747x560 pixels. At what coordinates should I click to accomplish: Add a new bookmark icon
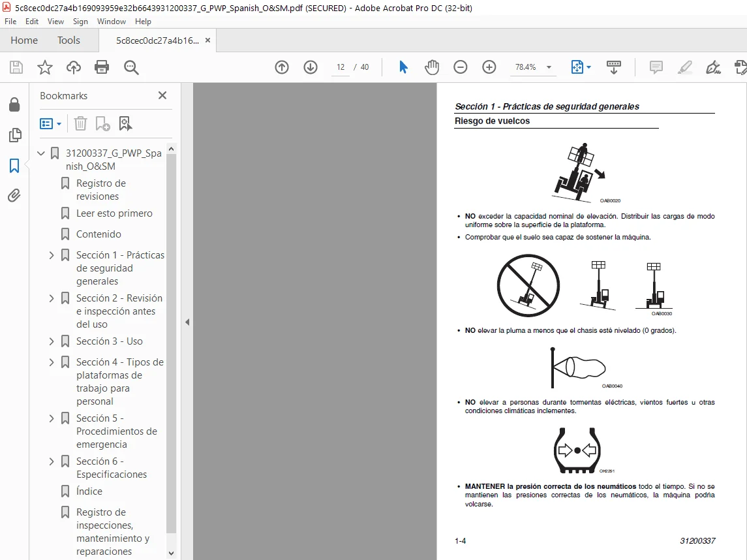coord(102,124)
